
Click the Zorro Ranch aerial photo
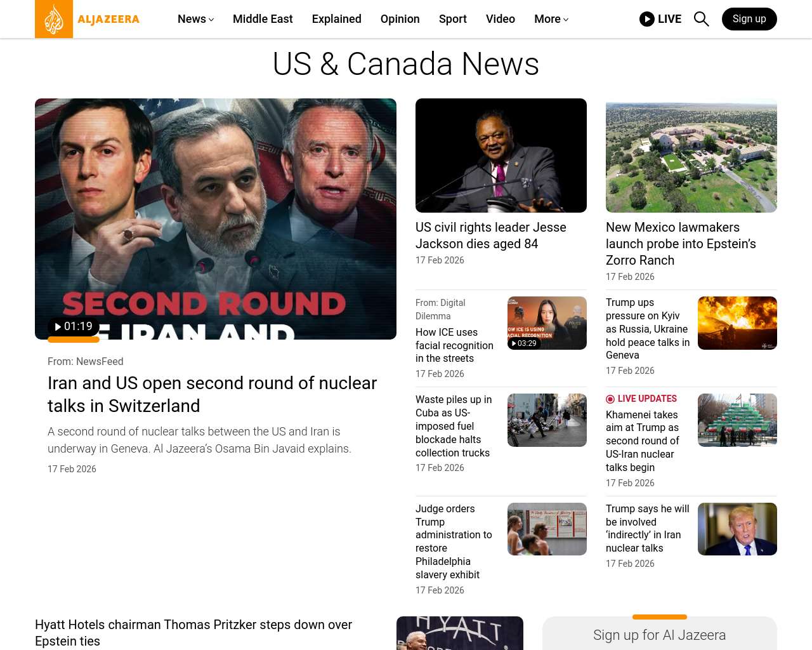(691, 156)
